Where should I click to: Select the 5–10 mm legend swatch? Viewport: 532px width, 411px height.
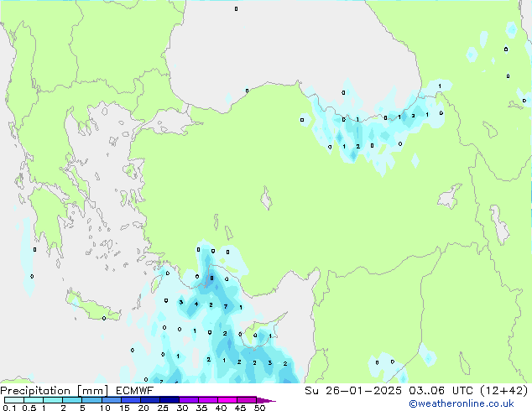tap(91, 400)
